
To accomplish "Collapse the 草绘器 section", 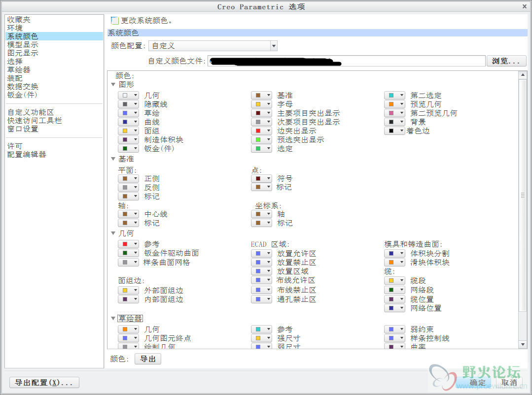I will click(113, 318).
